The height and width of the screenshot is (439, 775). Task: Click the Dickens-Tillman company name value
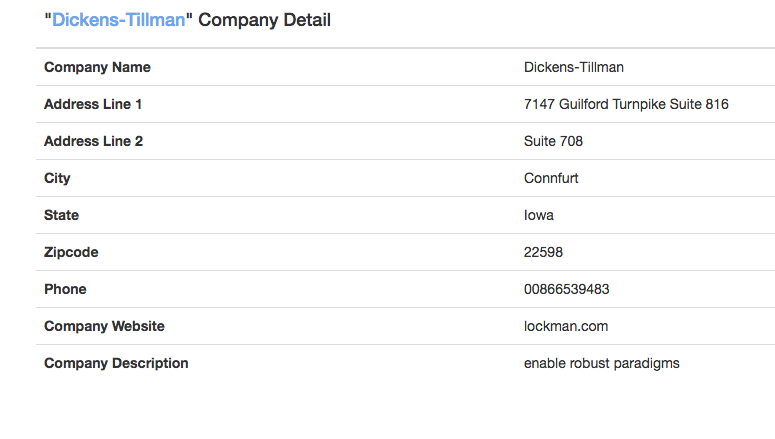point(574,67)
